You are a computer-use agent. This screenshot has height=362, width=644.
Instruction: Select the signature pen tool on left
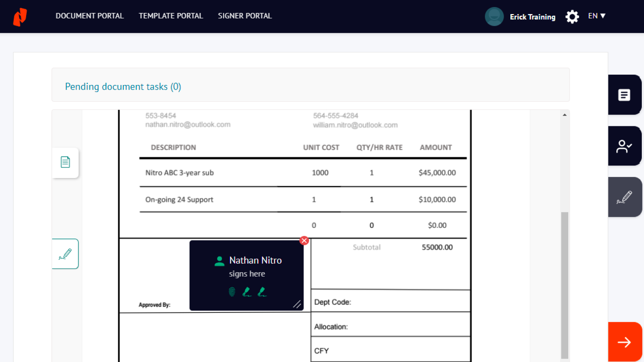(x=65, y=254)
